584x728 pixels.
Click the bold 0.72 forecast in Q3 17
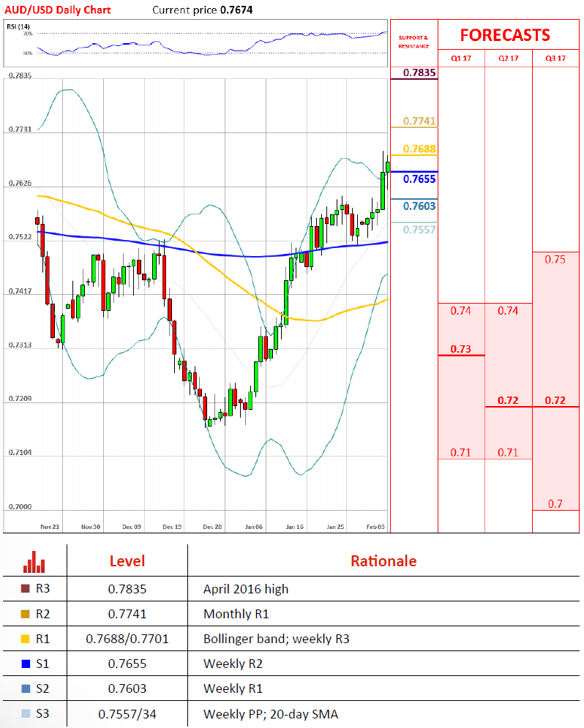point(555,400)
